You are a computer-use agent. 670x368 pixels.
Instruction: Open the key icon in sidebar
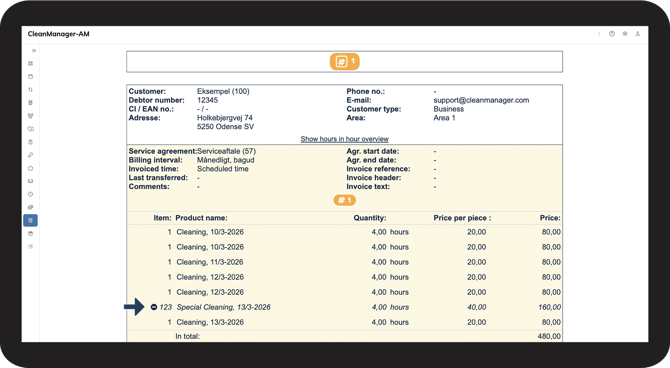[30, 155]
